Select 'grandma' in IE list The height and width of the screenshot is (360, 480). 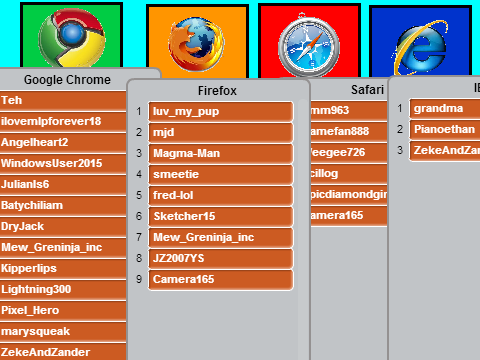445,108
